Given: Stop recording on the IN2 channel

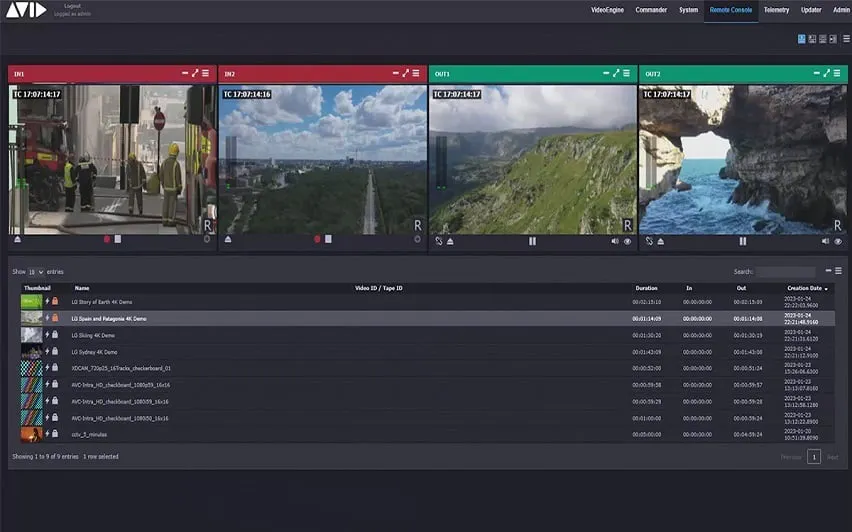Looking at the screenshot, I should pyautogui.click(x=328, y=239).
